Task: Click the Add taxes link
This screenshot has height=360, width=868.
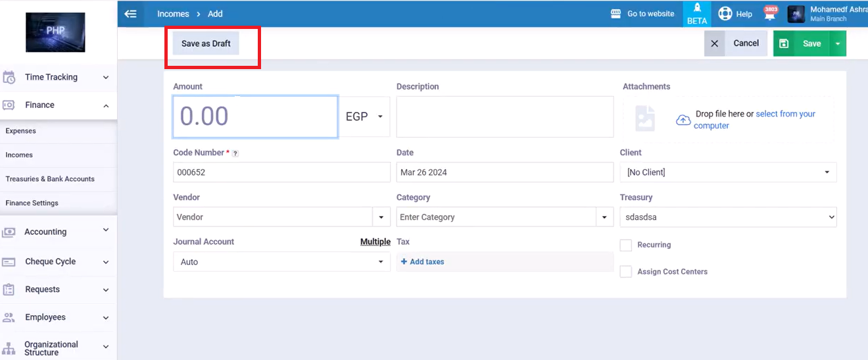Action: point(423,262)
